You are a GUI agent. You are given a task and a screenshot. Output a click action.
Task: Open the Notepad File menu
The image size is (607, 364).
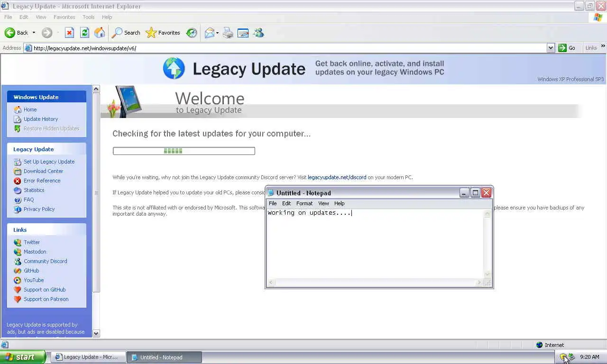273,203
